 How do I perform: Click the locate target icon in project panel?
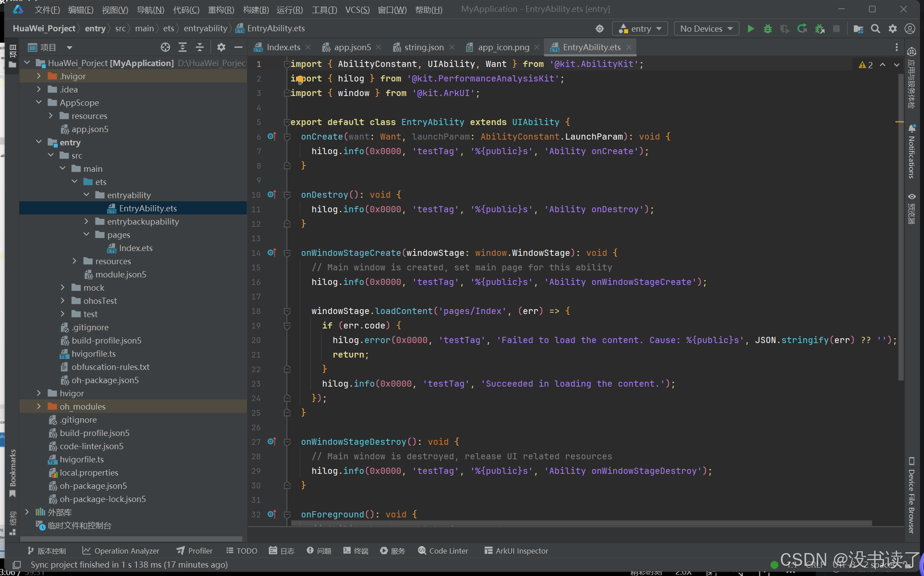pyautogui.click(x=165, y=47)
